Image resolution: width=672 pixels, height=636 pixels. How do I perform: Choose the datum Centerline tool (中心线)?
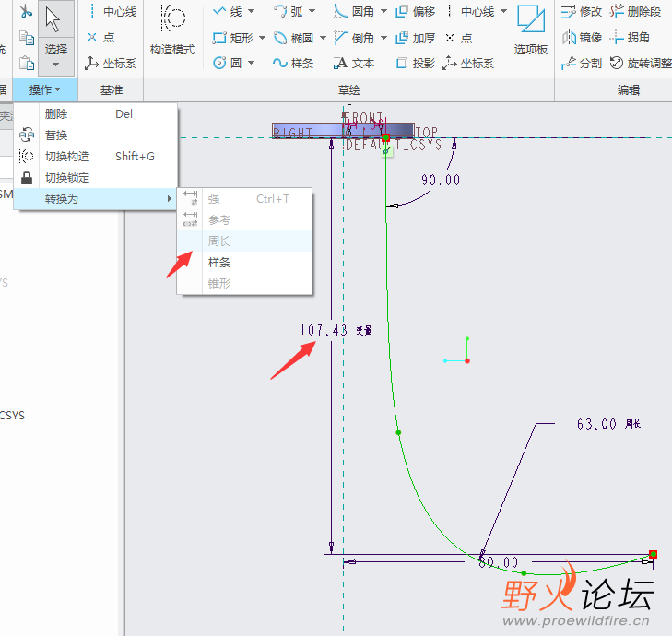click(x=112, y=12)
